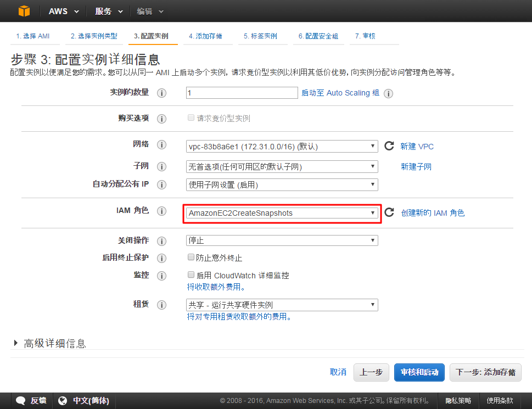
Task: Go to step 4 添加存储 tab
Action: point(205,36)
